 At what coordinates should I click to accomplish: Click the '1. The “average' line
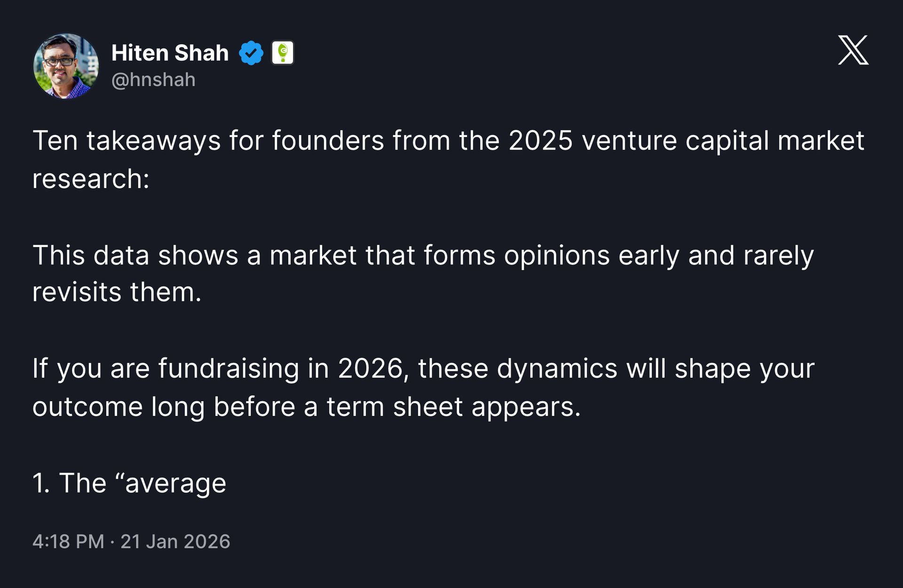pyautogui.click(x=129, y=484)
